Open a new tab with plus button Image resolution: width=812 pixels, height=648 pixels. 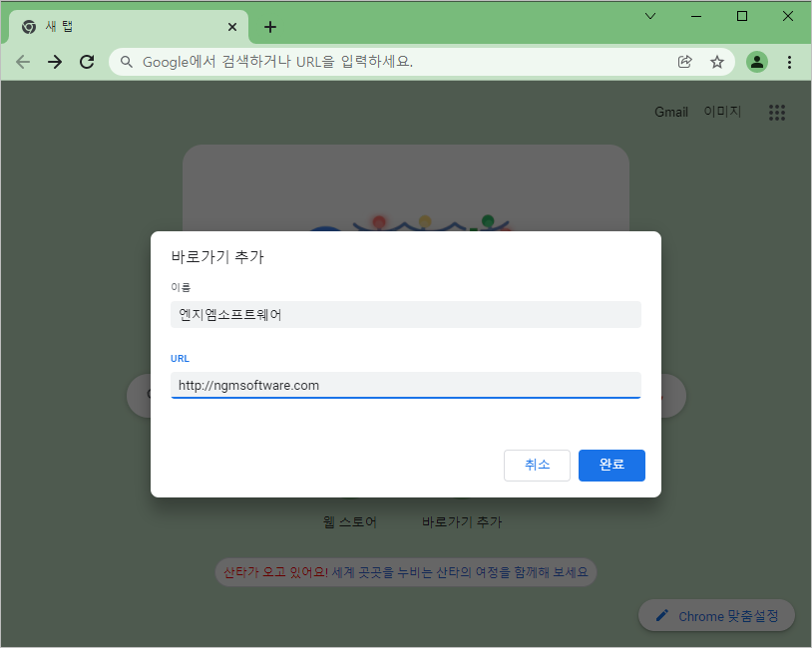270,27
